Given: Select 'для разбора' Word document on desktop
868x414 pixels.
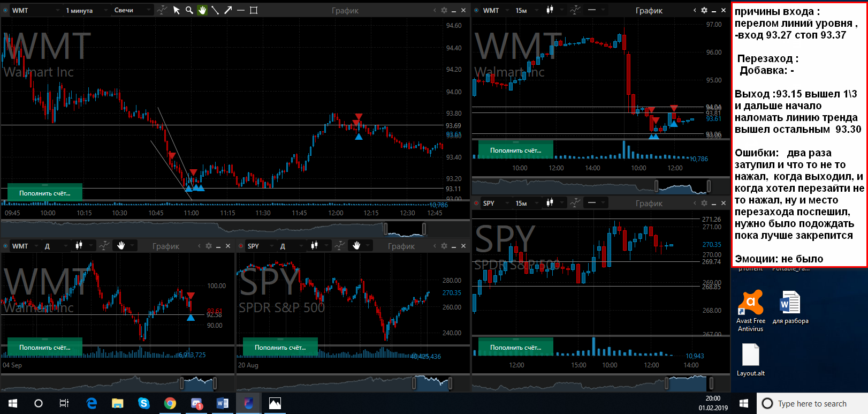Looking at the screenshot, I should (x=790, y=307).
